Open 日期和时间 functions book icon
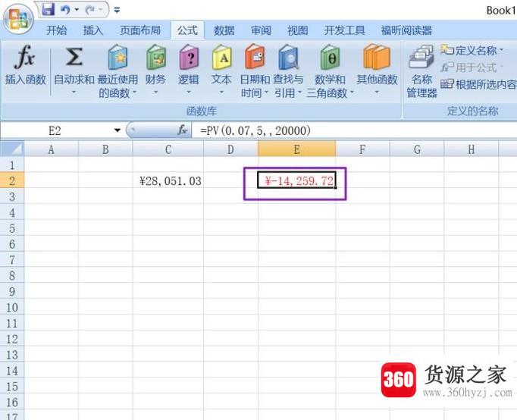Screen dimensions: 517x420 pos(255,57)
